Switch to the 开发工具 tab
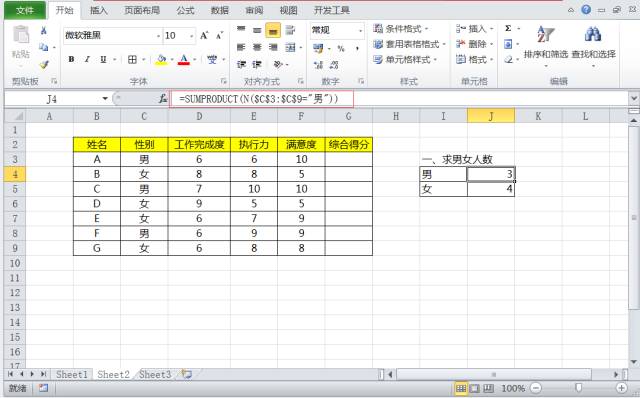Image resolution: width=640 pixels, height=398 pixels. (331, 10)
